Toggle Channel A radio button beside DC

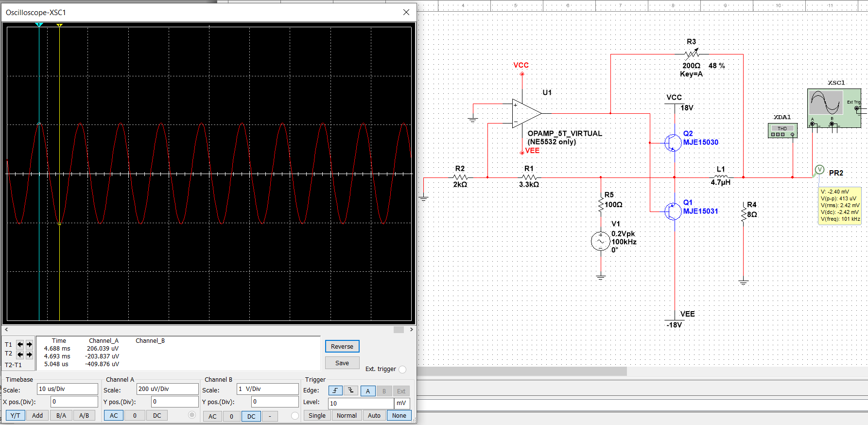click(192, 415)
